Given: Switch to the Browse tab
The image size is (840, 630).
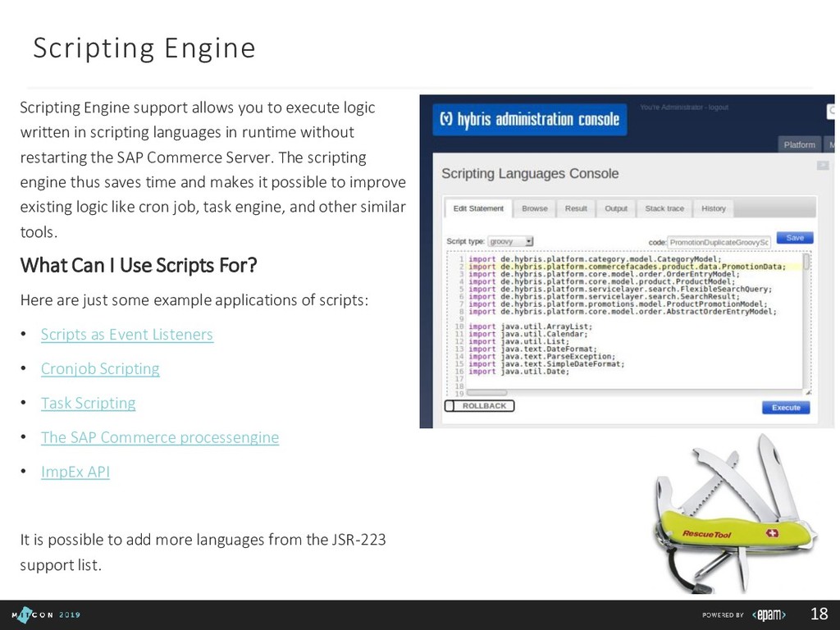Looking at the screenshot, I should click(x=535, y=208).
